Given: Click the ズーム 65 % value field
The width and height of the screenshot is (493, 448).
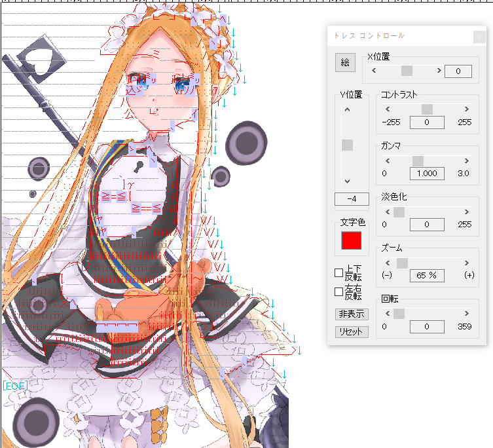Looking at the screenshot, I should pos(427,276).
